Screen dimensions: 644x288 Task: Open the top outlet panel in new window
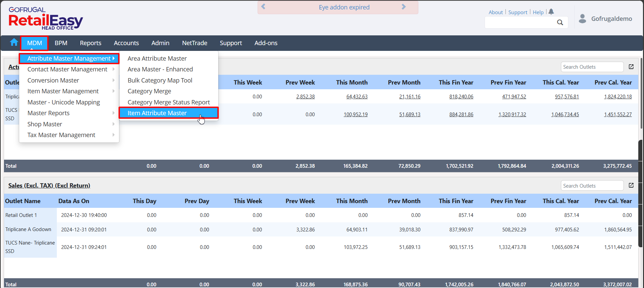pyautogui.click(x=631, y=67)
